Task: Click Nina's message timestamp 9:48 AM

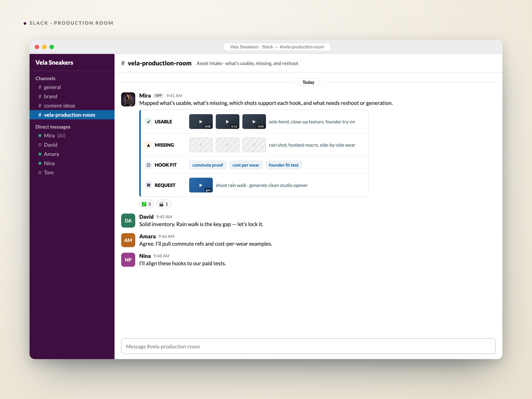Action: (161, 256)
